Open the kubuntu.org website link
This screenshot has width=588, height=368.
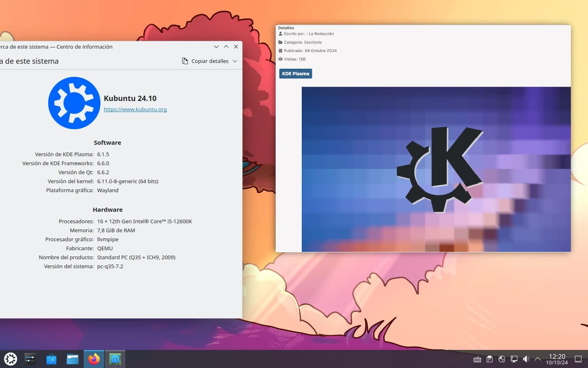tap(135, 110)
